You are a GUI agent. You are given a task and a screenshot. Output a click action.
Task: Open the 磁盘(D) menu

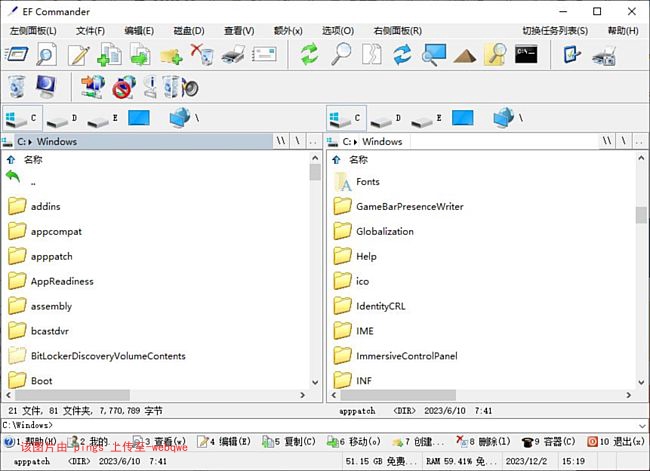(189, 31)
